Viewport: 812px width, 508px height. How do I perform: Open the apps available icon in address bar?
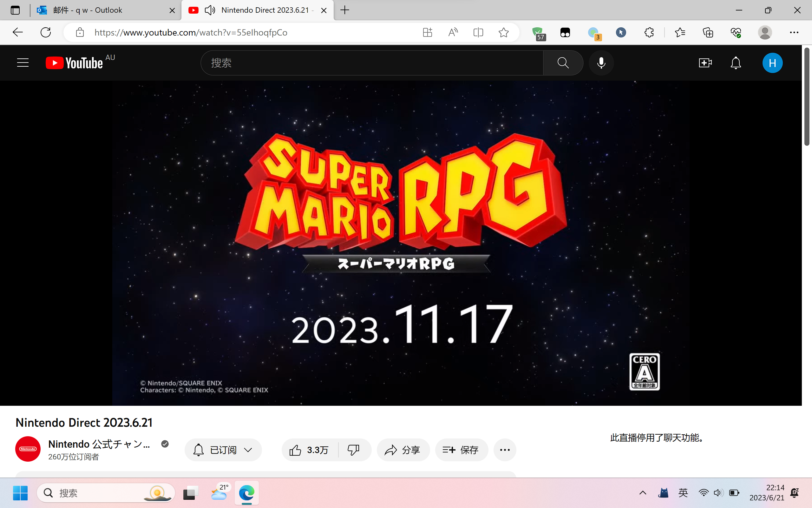coord(427,32)
